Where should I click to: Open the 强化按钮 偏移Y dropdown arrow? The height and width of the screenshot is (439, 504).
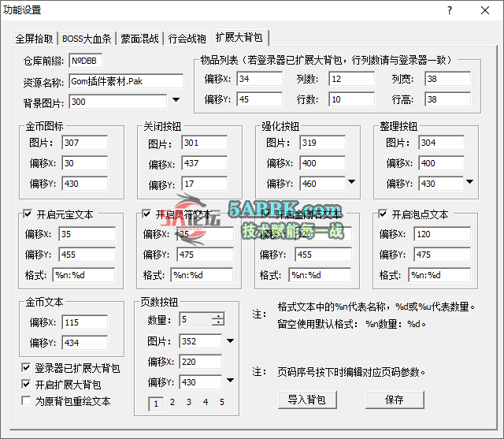pos(351,182)
